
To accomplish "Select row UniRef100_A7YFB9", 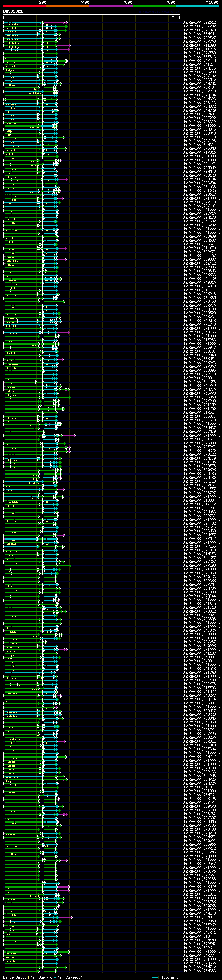I will [199, 53].
